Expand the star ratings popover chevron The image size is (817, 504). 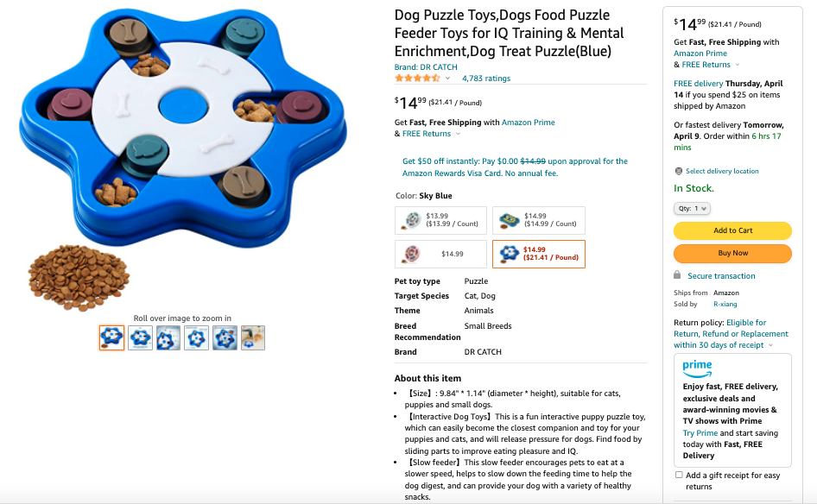[447, 78]
